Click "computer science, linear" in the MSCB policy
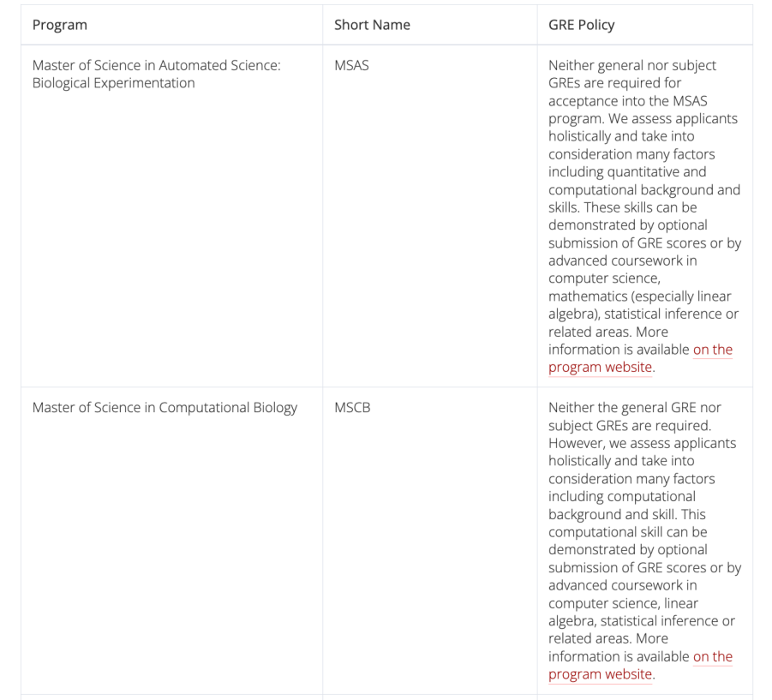This screenshot has width=772, height=700. [623, 603]
